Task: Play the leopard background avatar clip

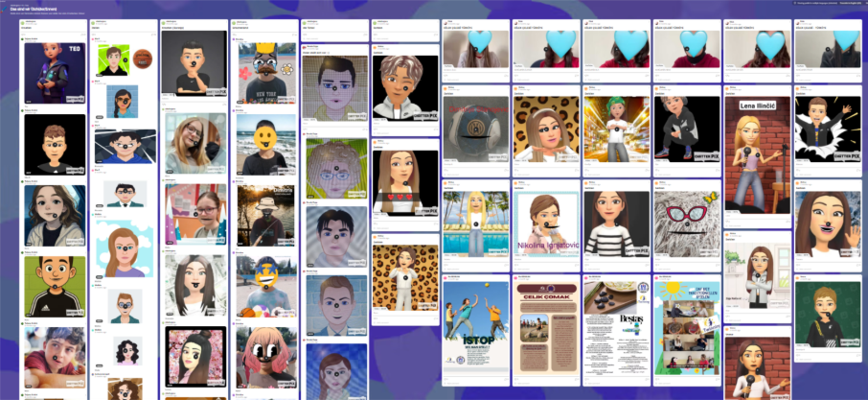Action: (x=546, y=128)
